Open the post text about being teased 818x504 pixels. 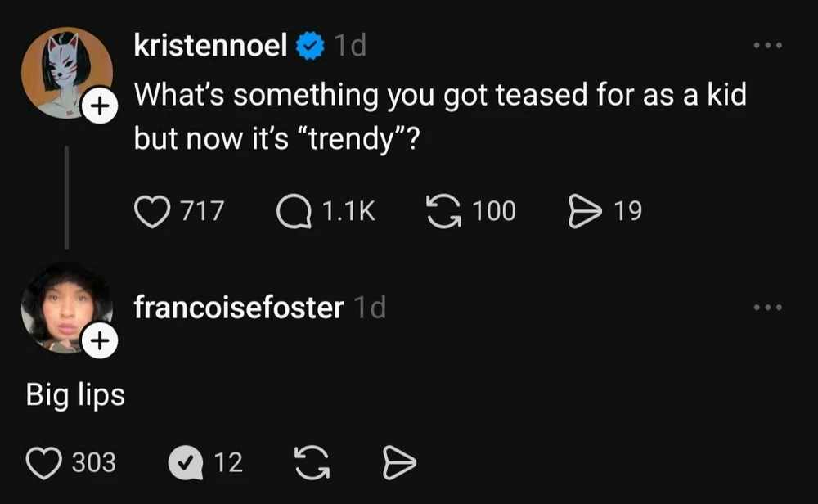pyautogui.click(x=440, y=118)
